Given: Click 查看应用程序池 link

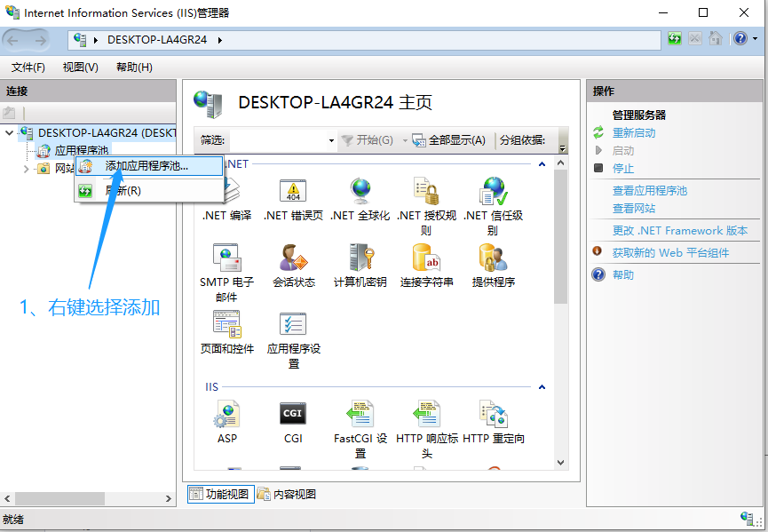Looking at the screenshot, I should (x=649, y=191).
